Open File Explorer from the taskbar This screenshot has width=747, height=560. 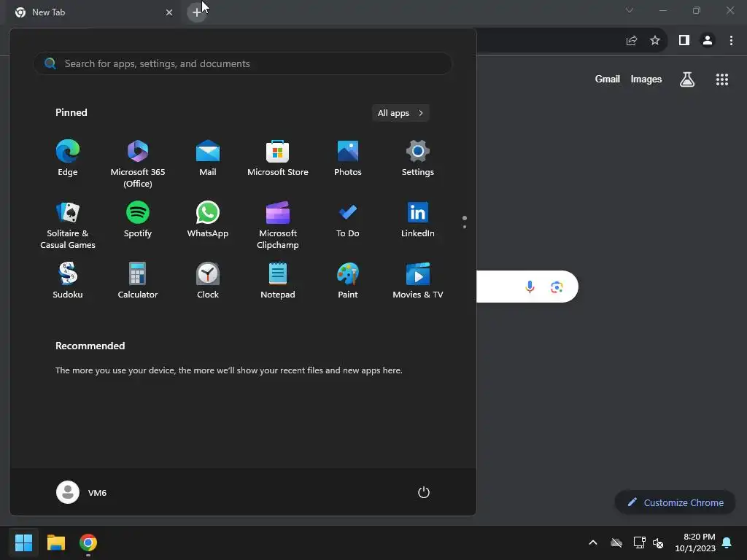click(x=55, y=542)
